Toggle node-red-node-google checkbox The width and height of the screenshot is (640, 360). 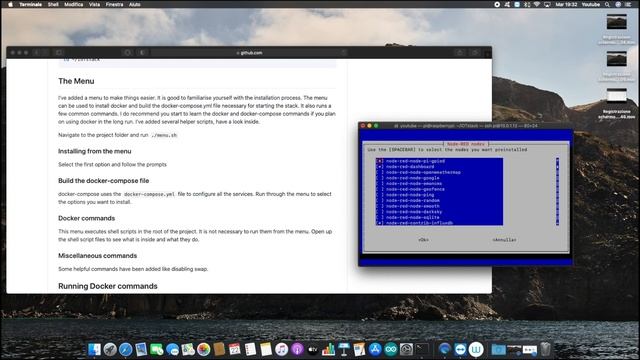click(x=380, y=178)
